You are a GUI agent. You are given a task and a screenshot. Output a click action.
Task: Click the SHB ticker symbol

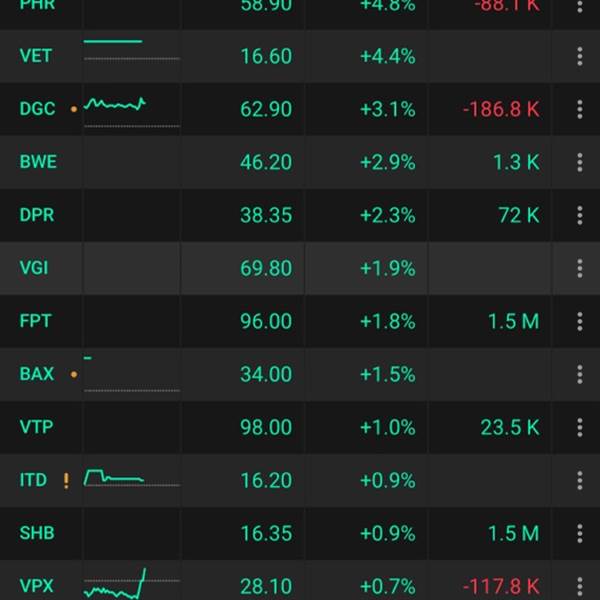coord(36,533)
